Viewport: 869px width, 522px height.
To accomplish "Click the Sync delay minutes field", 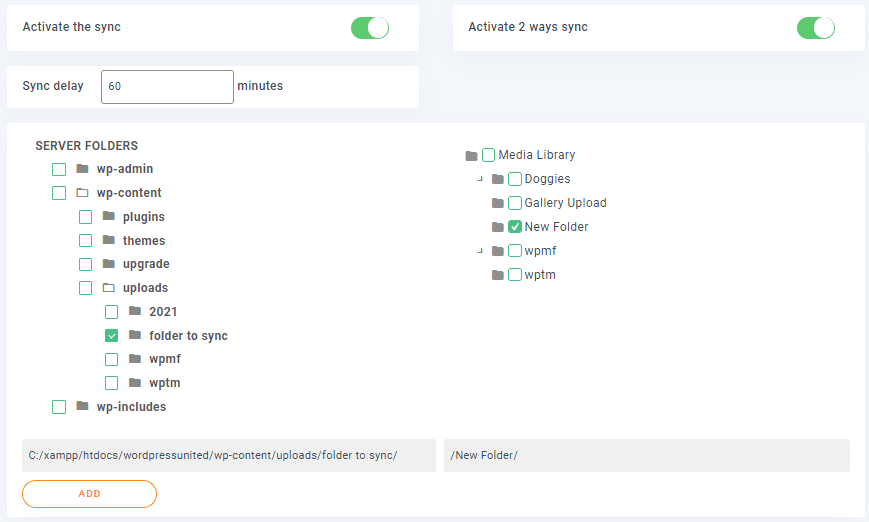I will click(167, 87).
